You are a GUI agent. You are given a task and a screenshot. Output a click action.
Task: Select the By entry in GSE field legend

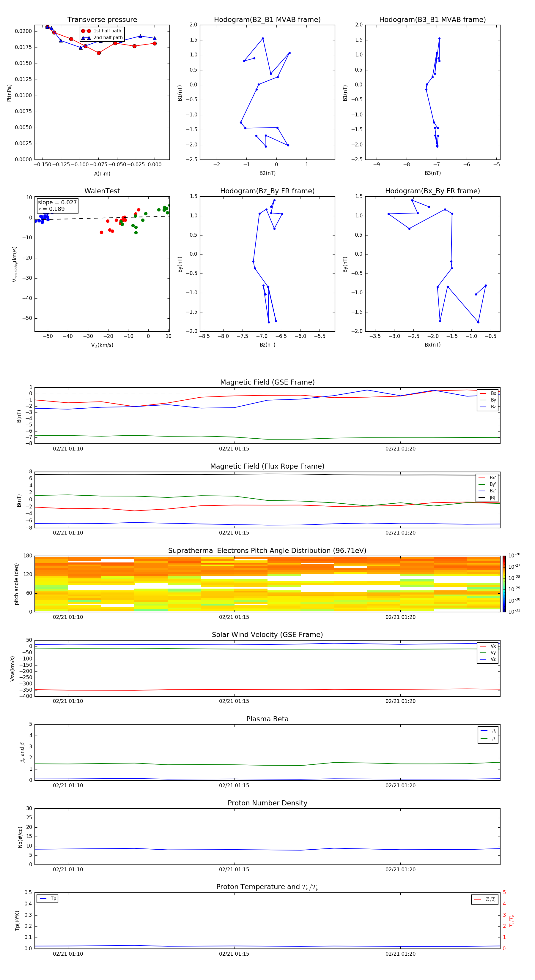click(488, 400)
